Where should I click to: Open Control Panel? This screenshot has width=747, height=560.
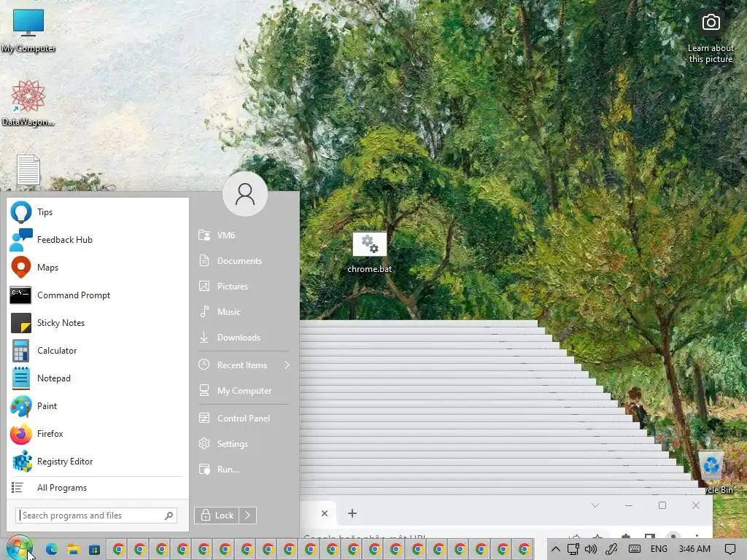244,419
